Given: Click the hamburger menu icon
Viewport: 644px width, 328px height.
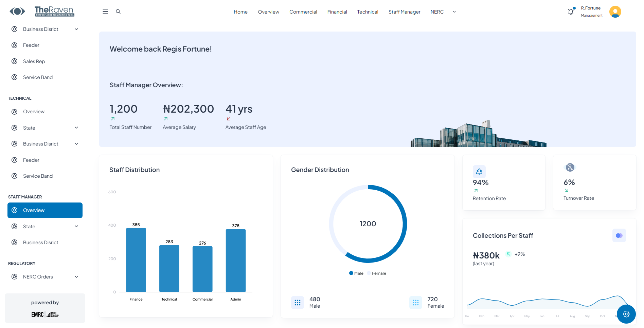Looking at the screenshot, I should coord(105,12).
